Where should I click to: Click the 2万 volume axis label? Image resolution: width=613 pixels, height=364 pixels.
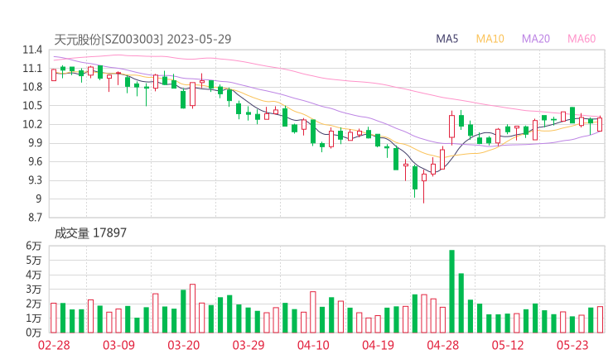34,304
